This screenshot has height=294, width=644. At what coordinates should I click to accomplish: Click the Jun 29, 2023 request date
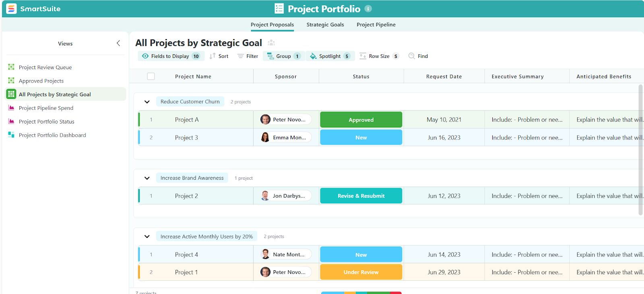click(444, 272)
